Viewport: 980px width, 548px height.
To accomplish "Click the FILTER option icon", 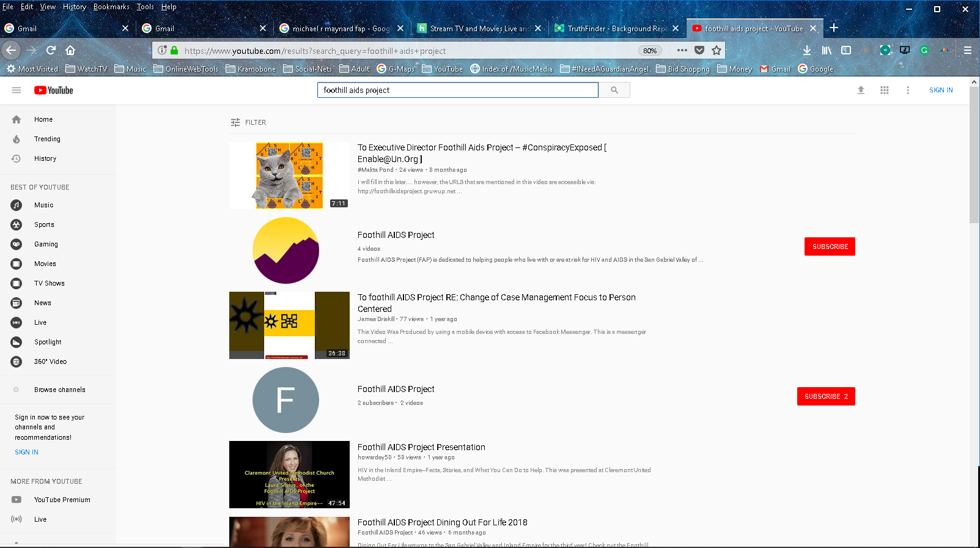I will click(x=235, y=122).
